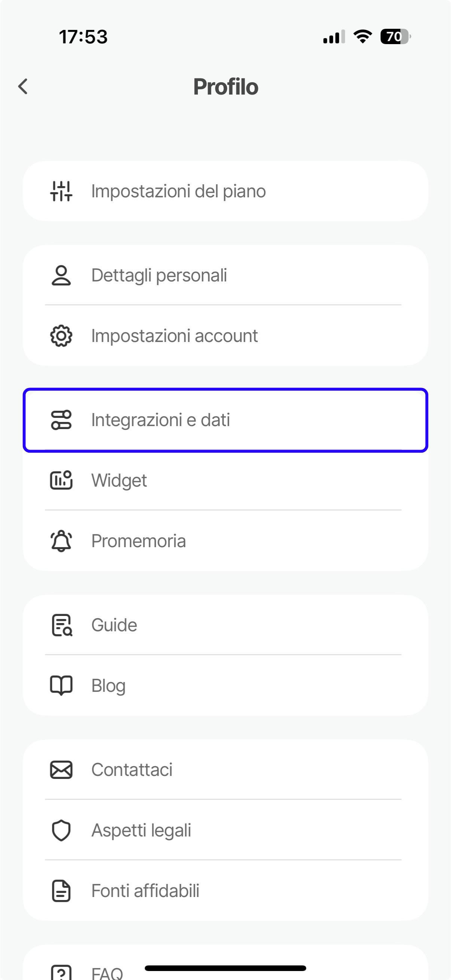Tap the bell icon for reminders
The height and width of the screenshot is (980, 451).
pyautogui.click(x=61, y=541)
